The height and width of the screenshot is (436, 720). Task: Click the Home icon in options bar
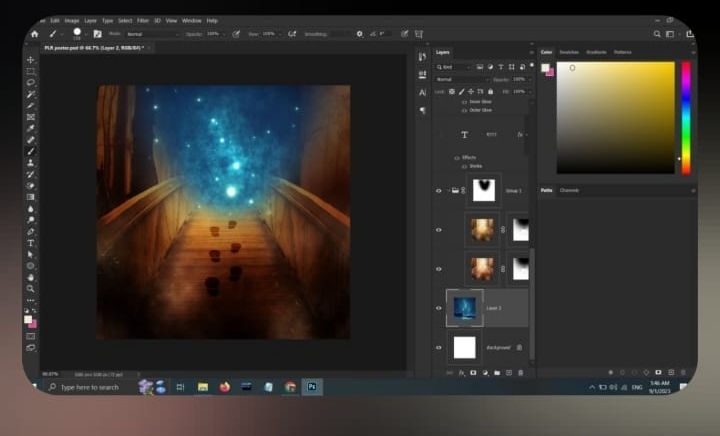[34, 33]
